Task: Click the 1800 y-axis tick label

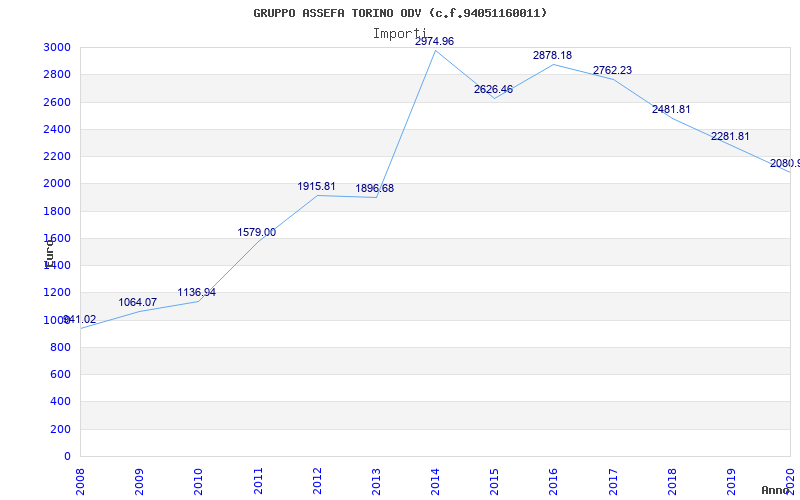Action: point(57,211)
